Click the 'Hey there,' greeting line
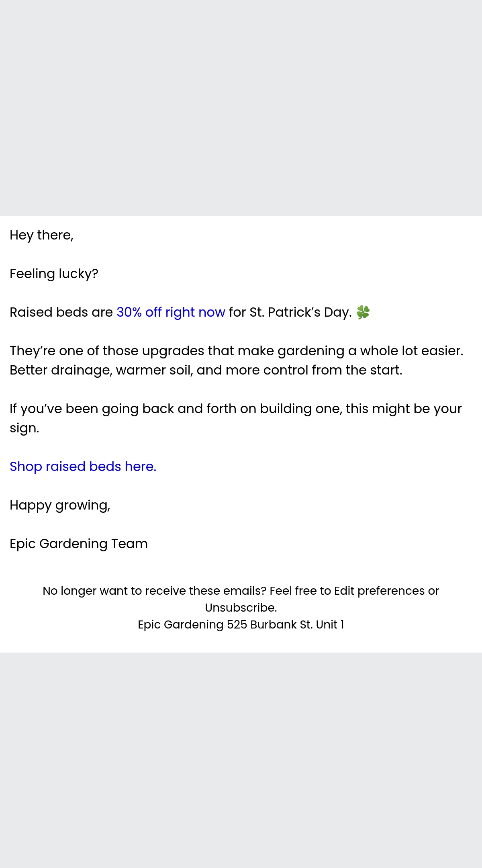482x868 pixels. [x=41, y=235]
